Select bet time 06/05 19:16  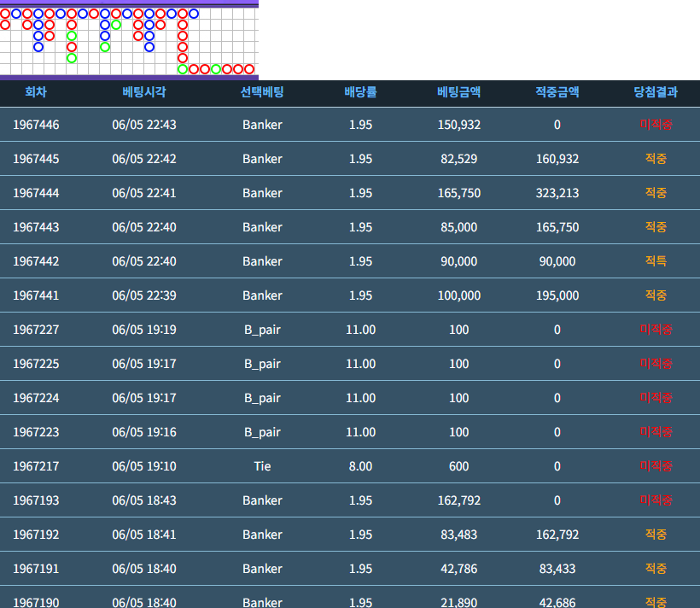pos(144,432)
